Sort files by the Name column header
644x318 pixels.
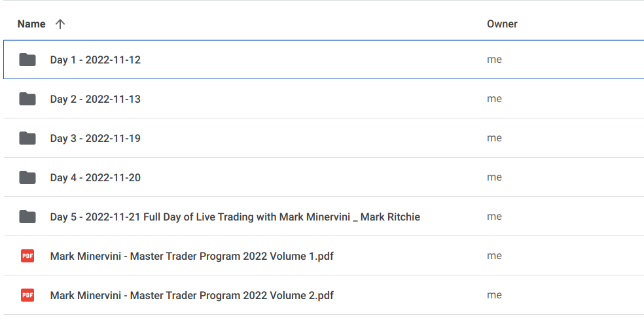[31, 24]
